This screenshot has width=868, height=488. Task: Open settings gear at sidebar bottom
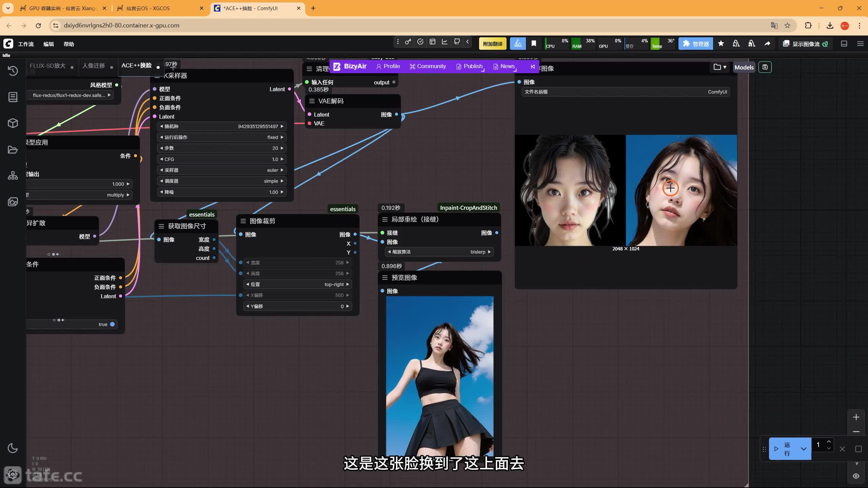(x=13, y=474)
